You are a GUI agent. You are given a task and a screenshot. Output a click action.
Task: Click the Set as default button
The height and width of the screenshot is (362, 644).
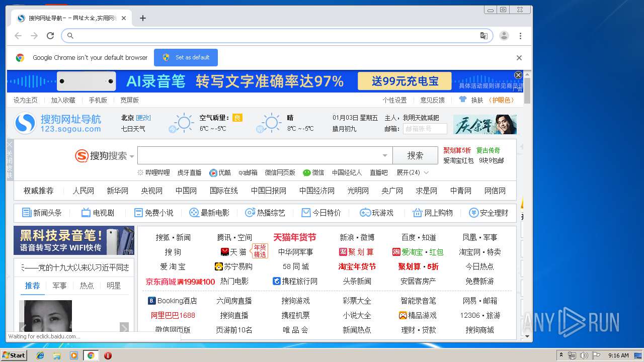point(186,57)
